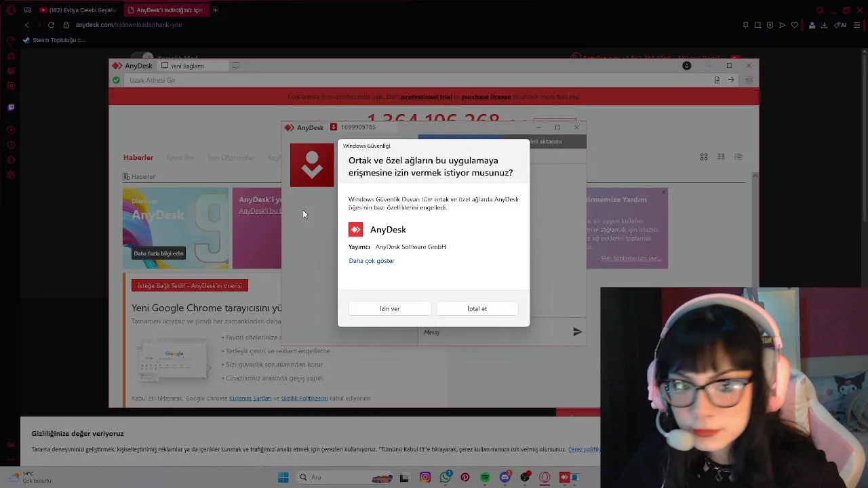
Task: Switch to small tiles view icon
Action: [721, 157]
